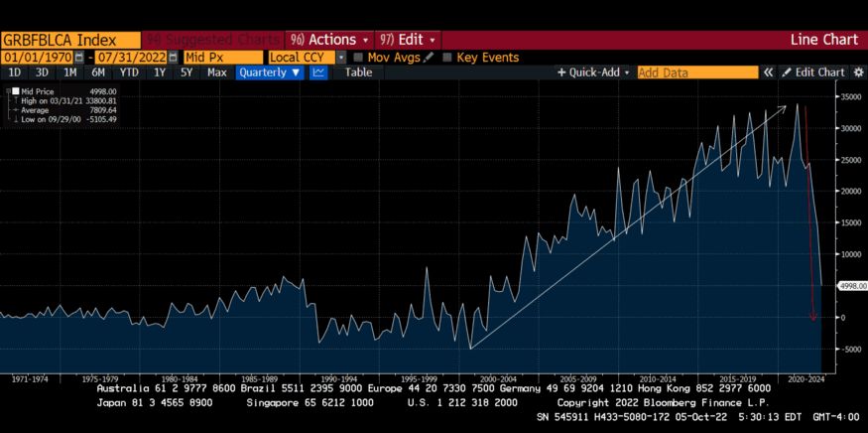Click the Add Data input field
868x433 pixels.
tap(698, 72)
